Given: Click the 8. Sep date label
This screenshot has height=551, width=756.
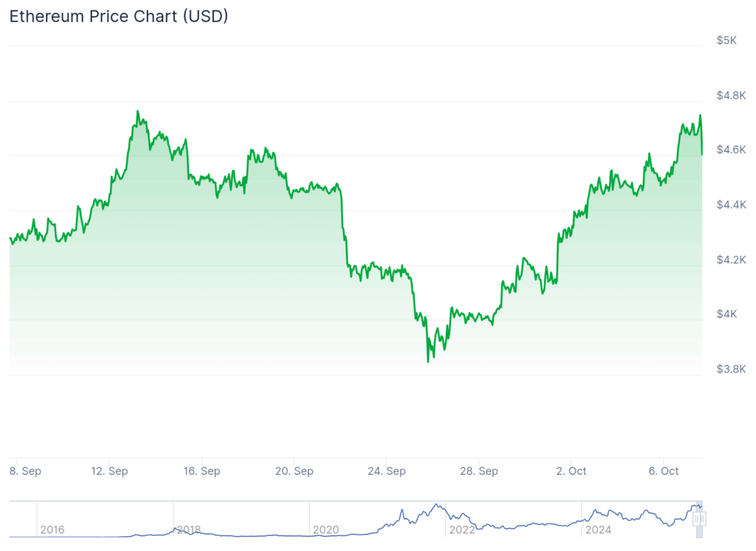Looking at the screenshot, I should (x=25, y=471).
